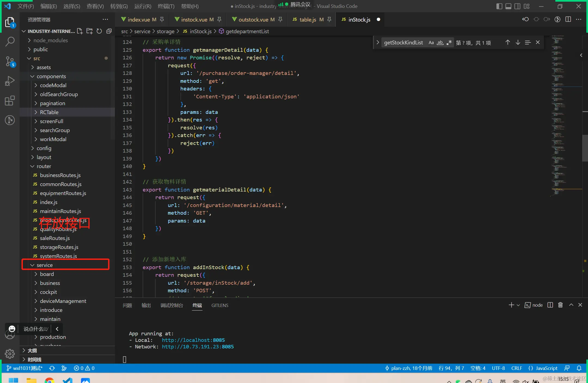
Task: Refresh the explorer file tree
Action: (x=99, y=31)
